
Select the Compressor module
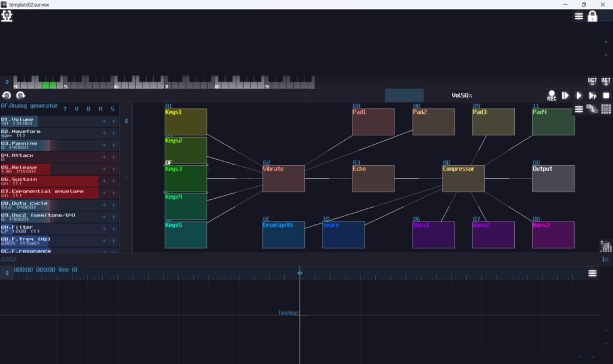point(463,179)
